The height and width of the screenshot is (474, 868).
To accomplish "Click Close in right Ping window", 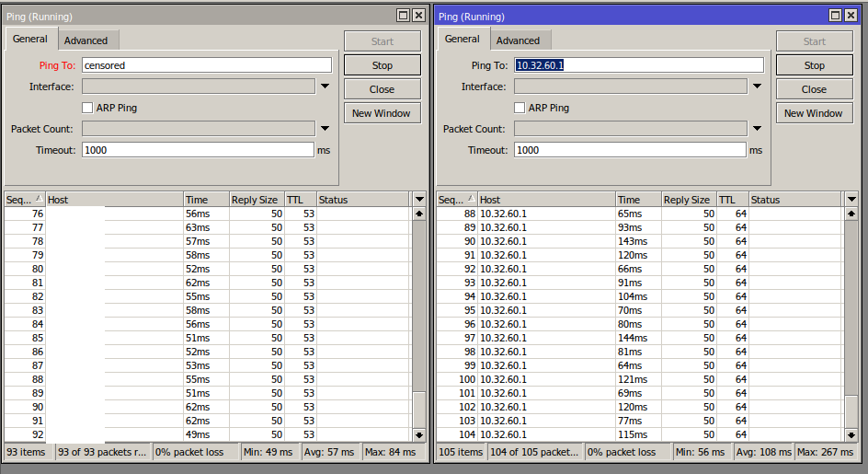I will click(815, 89).
